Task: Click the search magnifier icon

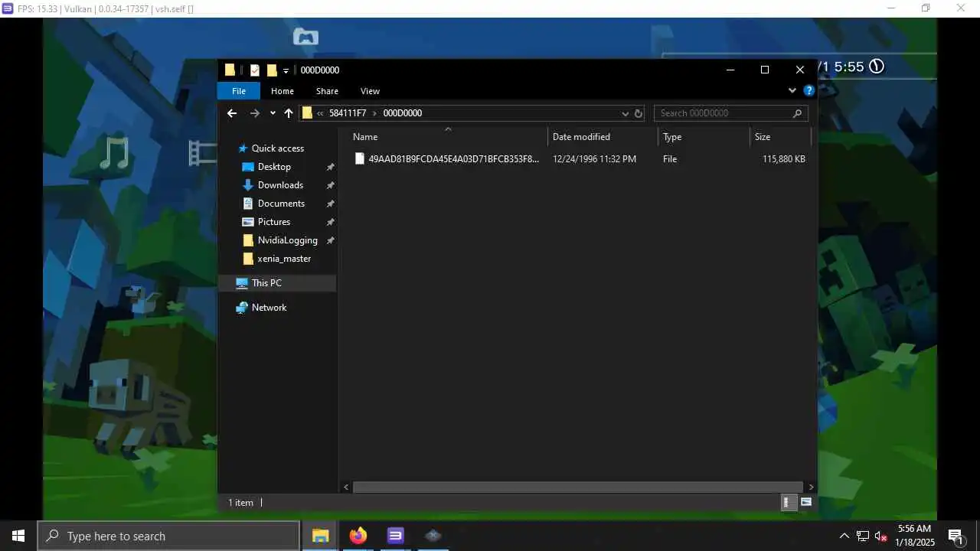Action: click(x=797, y=113)
